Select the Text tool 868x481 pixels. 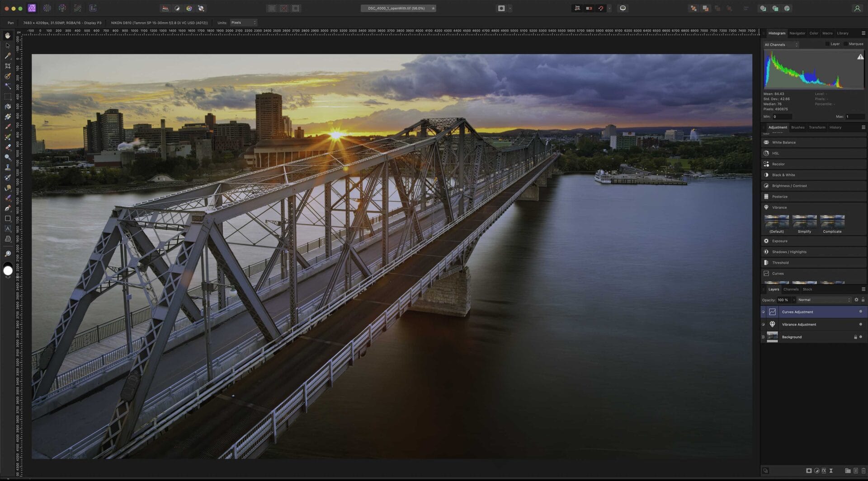click(8, 228)
